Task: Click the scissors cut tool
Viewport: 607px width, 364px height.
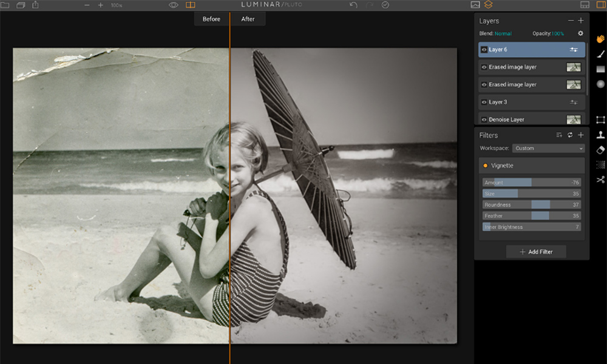Action: tap(600, 180)
